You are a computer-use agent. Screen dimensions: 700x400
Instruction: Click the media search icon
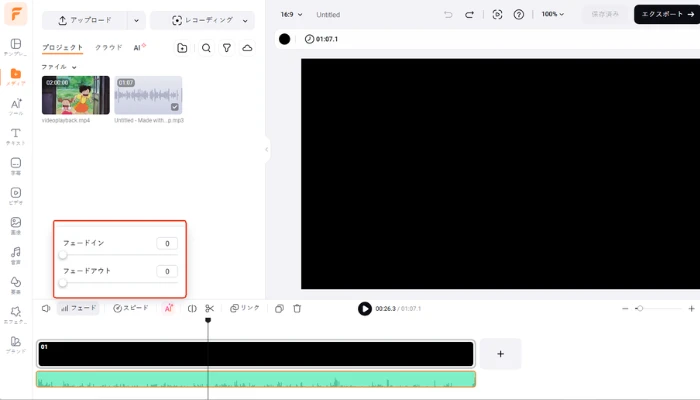206,48
